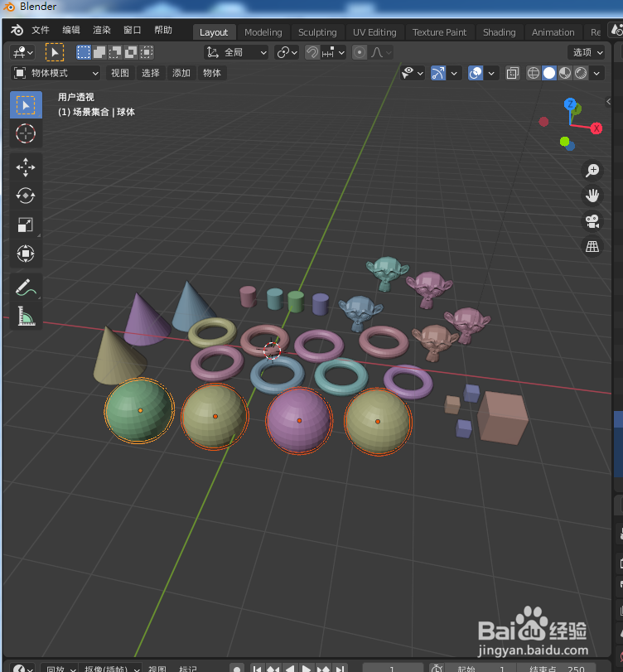Select solid viewport shading

point(549,73)
